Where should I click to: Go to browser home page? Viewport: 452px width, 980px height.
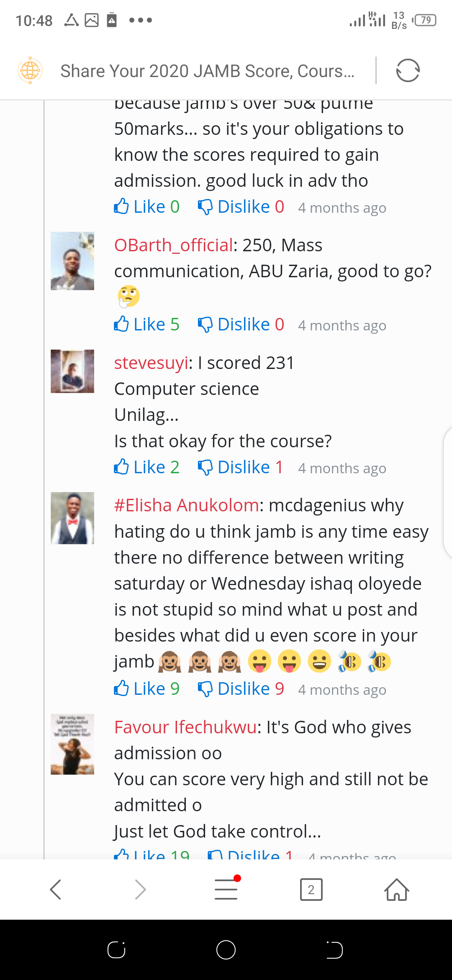pos(396,889)
